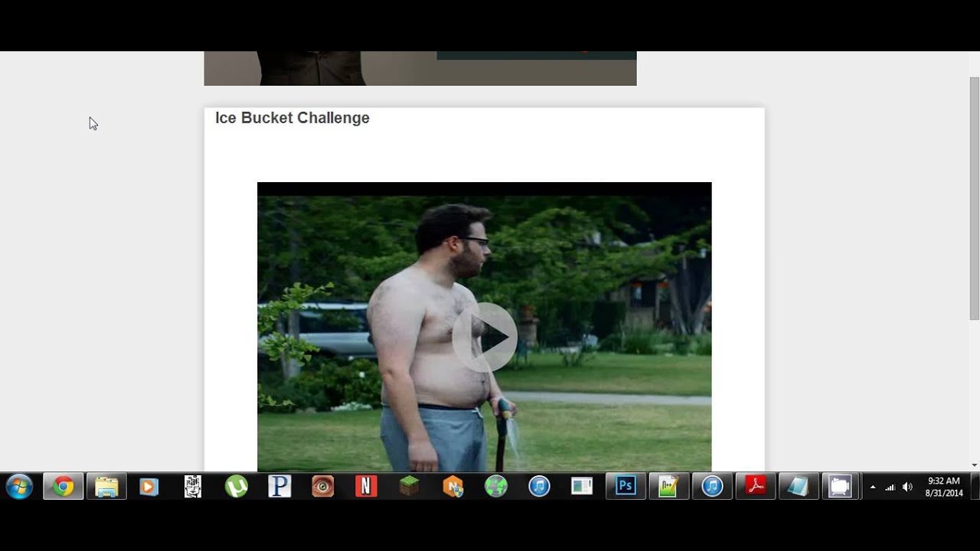Play the Ice Bucket Challenge video
The image size is (980, 551).
485,337
